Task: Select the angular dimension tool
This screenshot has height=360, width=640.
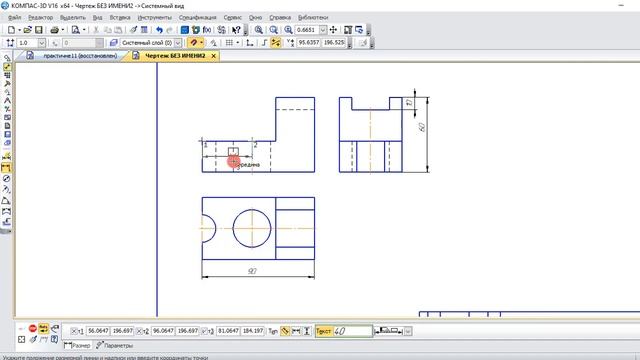Action: (x=6, y=200)
